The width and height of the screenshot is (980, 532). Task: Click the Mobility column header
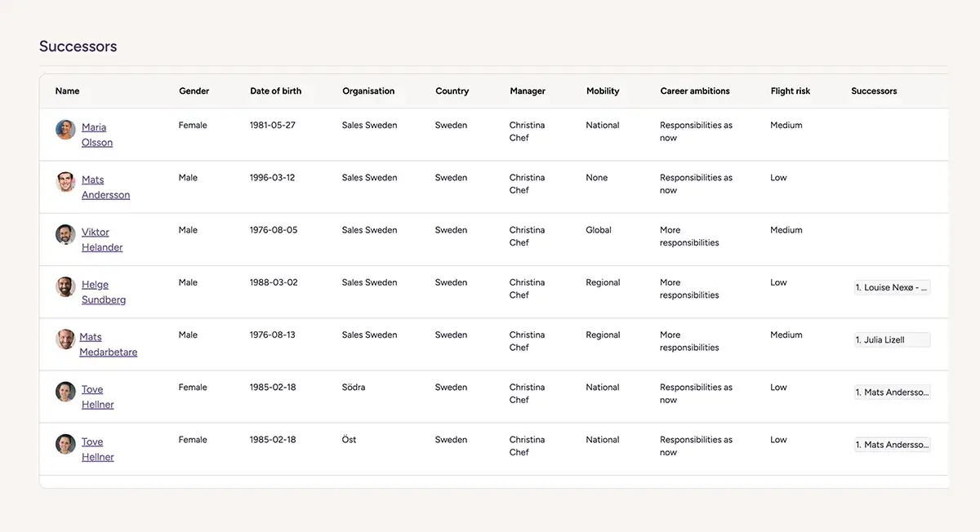tap(603, 91)
